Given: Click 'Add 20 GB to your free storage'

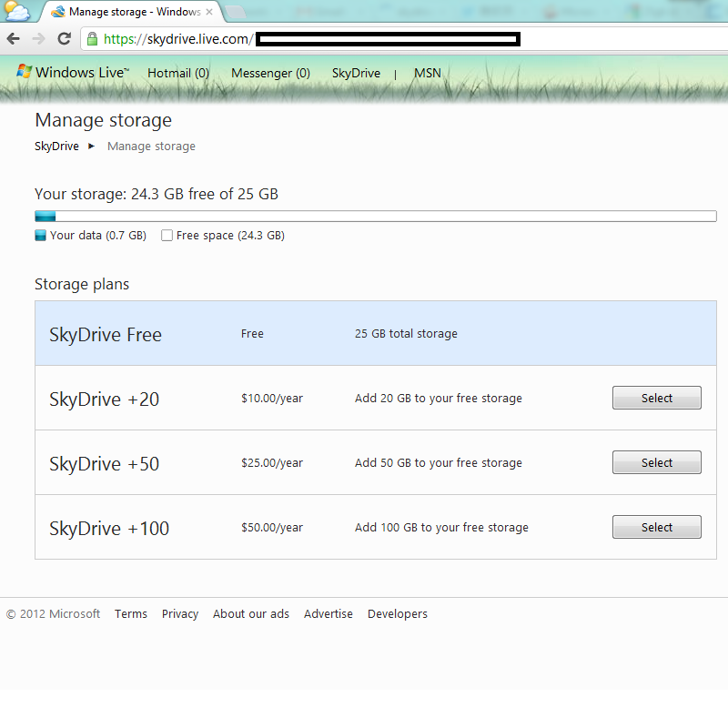Looking at the screenshot, I should (439, 399).
